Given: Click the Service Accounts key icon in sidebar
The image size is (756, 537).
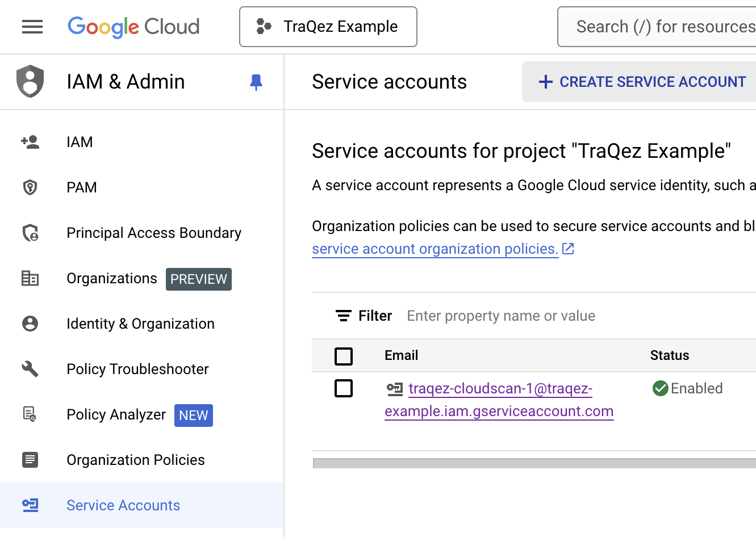Looking at the screenshot, I should pyautogui.click(x=30, y=505).
